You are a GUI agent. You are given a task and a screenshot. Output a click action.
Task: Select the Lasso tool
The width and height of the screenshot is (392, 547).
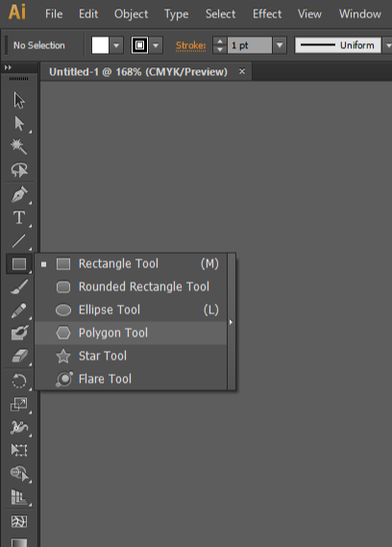coord(19,169)
